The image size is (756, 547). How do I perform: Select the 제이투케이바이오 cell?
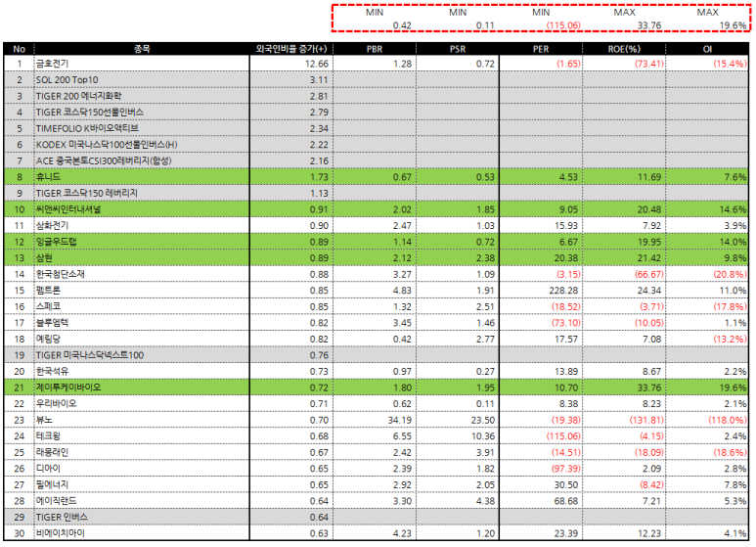(142, 387)
